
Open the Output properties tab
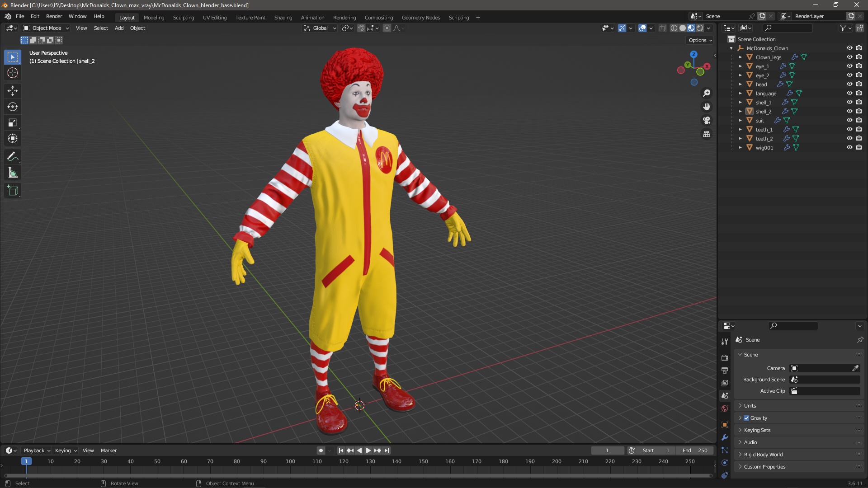[x=725, y=370]
